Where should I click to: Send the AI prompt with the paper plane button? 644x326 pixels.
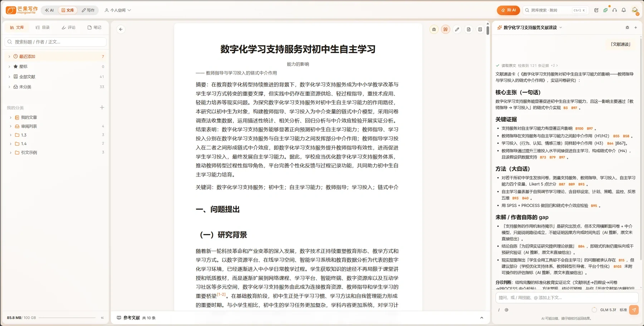pos(634,310)
